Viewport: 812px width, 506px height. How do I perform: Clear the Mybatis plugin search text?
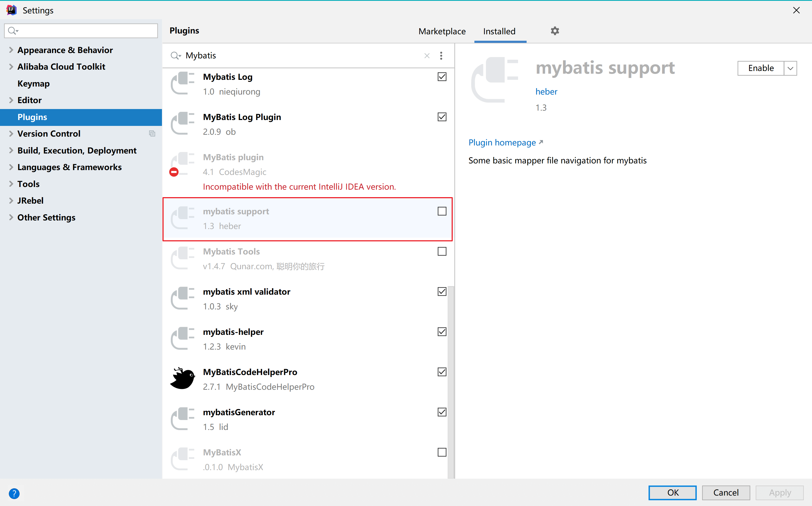pyautogui.click(x=427, y=55)
